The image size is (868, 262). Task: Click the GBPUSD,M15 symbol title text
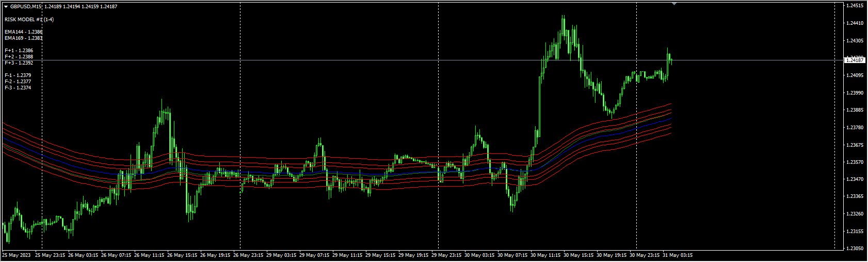click(26, 7)
